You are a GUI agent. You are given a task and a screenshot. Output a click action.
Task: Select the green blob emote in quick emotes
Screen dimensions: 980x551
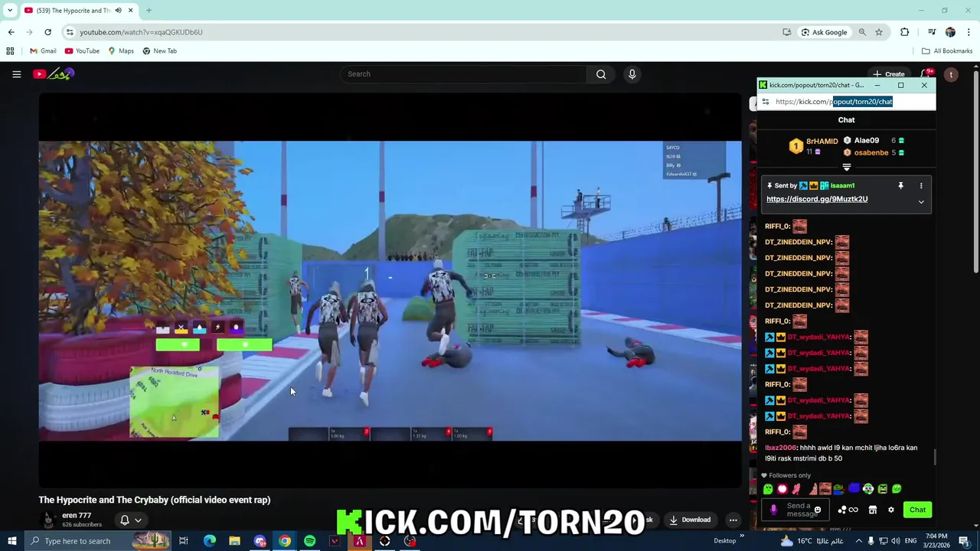click(x=768, y=489)
